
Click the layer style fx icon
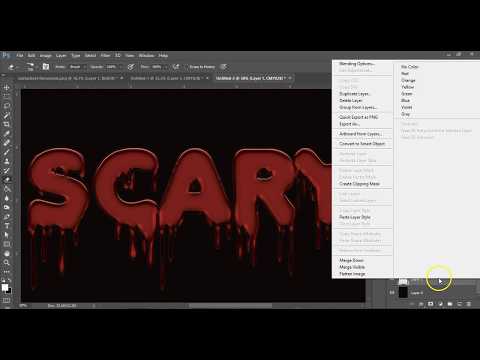[x=421, y=304]
